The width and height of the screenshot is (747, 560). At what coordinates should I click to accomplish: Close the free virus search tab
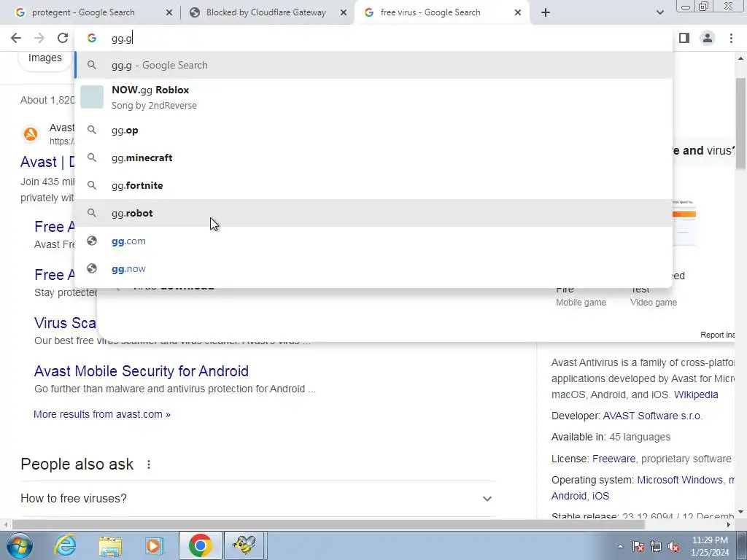[518, 13]
